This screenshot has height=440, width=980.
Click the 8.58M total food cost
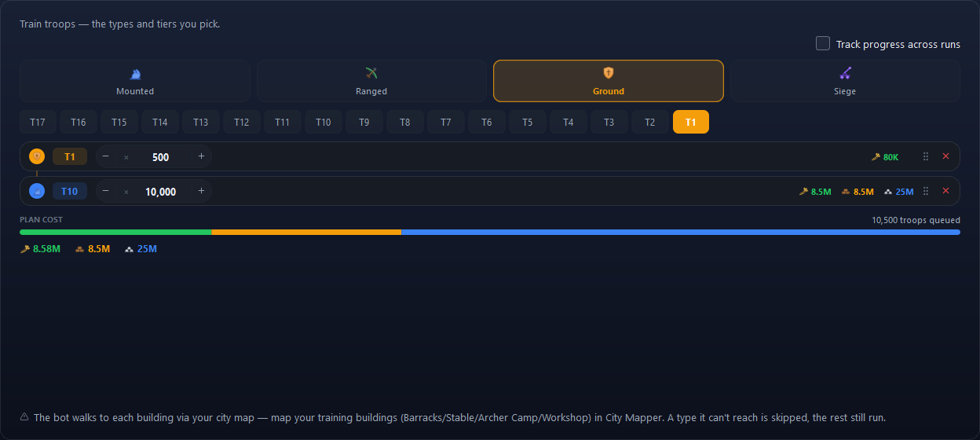pyautogui.click(x=40, y=249)
